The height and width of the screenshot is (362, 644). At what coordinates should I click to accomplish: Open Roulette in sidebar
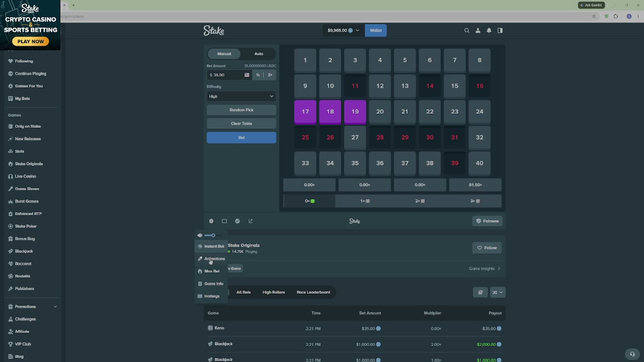[x=22, y=276]
